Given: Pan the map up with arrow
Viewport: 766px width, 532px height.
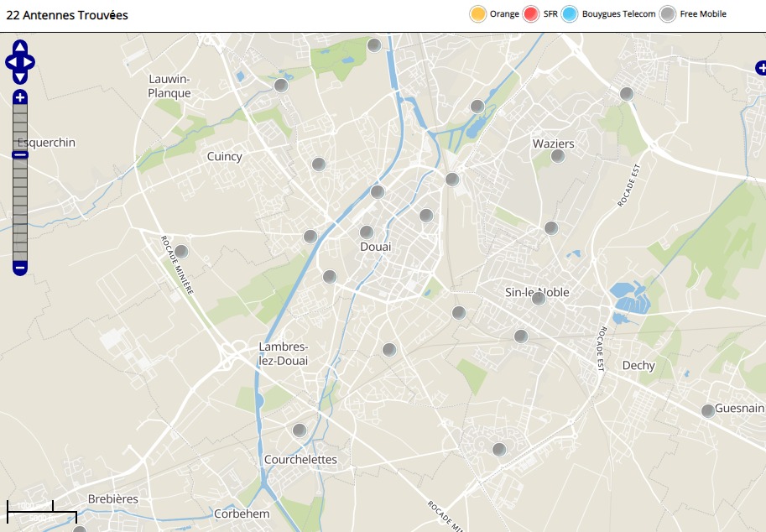Looking at the screenshot, I should point(20,47).
